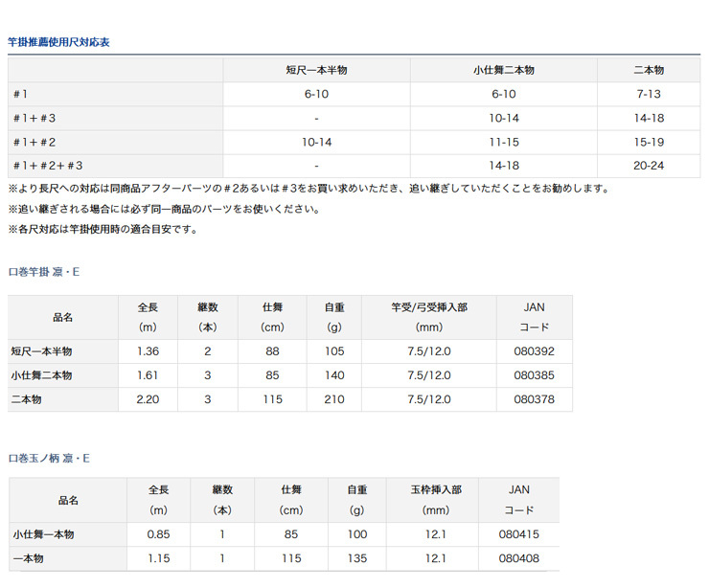
Task: Click the length value 1.36
Action: coord(148,351)
